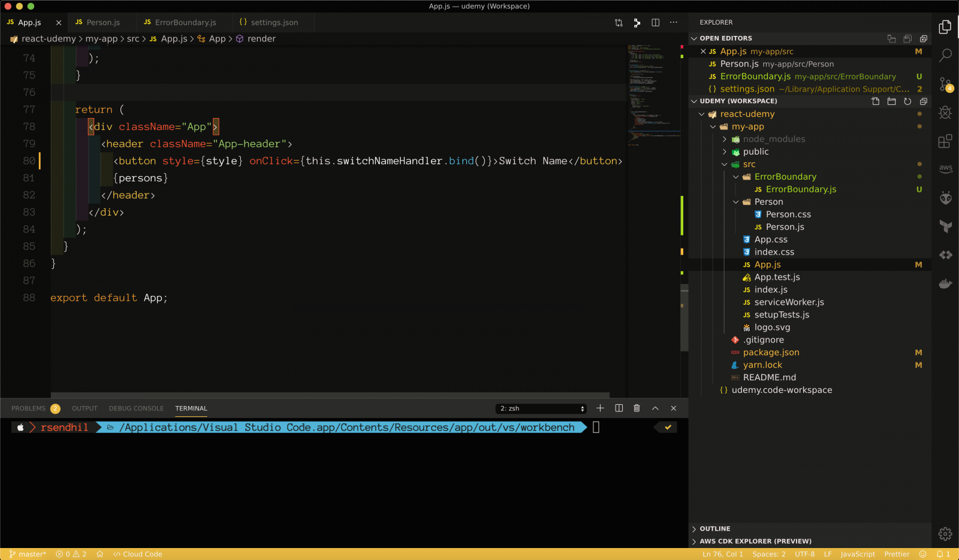959x560 pixels.
Task: Click the Split Editor icon in the toolbar
Action: pyautogui.click(x=655, y=22)
